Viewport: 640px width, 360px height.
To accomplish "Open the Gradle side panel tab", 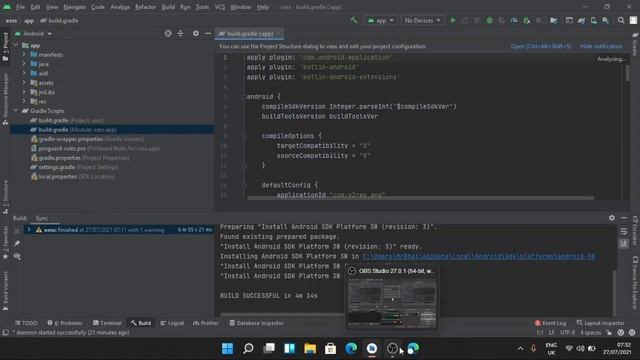I will point(635,45).
